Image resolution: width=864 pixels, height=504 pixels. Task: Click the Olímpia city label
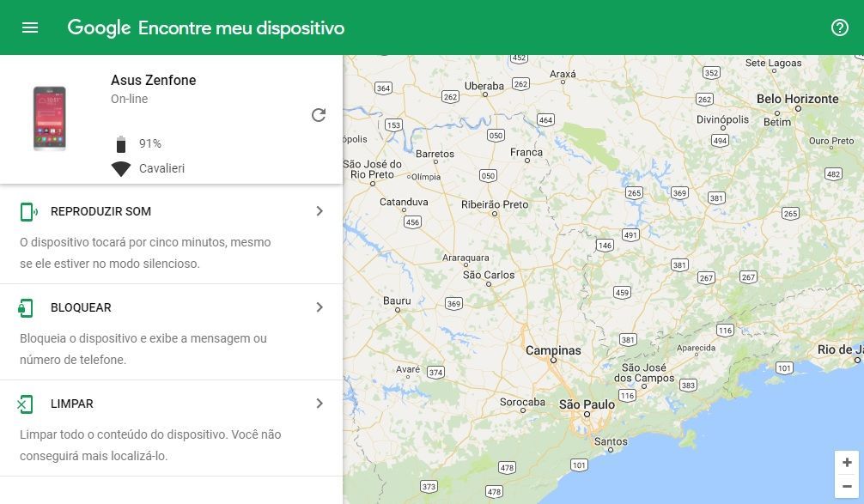pos(425,177)
